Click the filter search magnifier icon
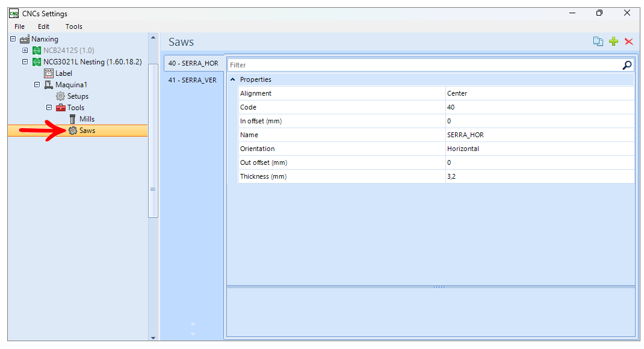The width and height of the screenshot is (644, 349). (x=627, y=65)
